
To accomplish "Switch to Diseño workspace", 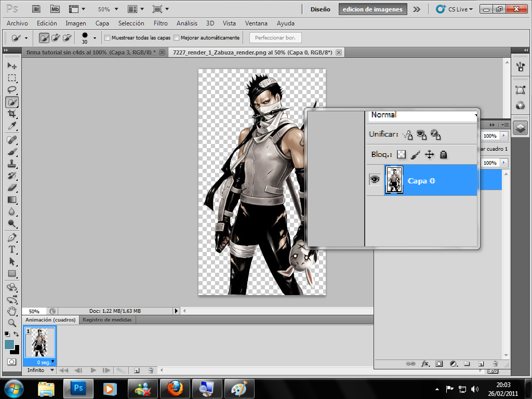I will coord(320,9).
